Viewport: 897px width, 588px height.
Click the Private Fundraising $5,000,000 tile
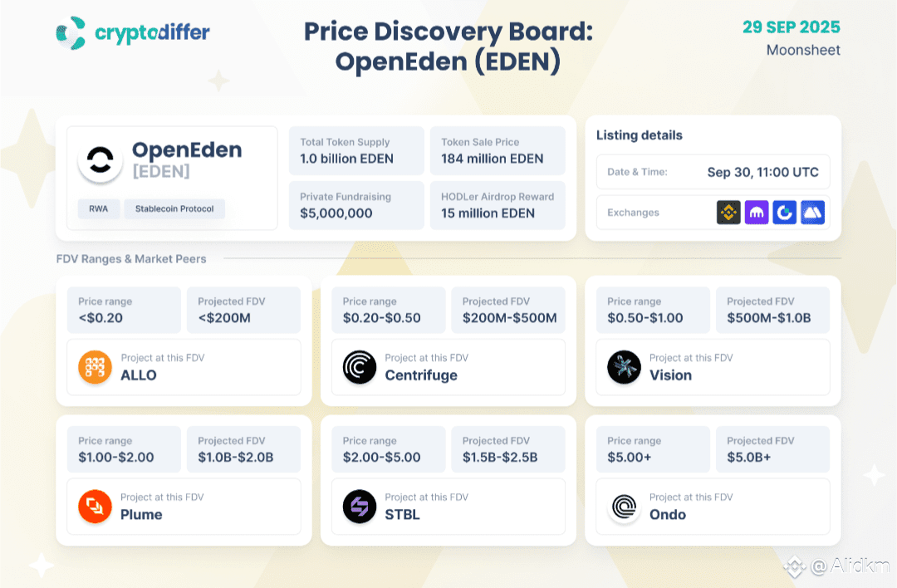356,205
